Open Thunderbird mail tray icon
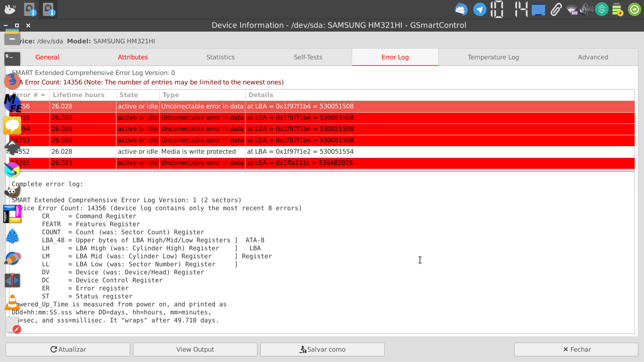Viewport: 644px width, 362px height. tap(461, 9)
